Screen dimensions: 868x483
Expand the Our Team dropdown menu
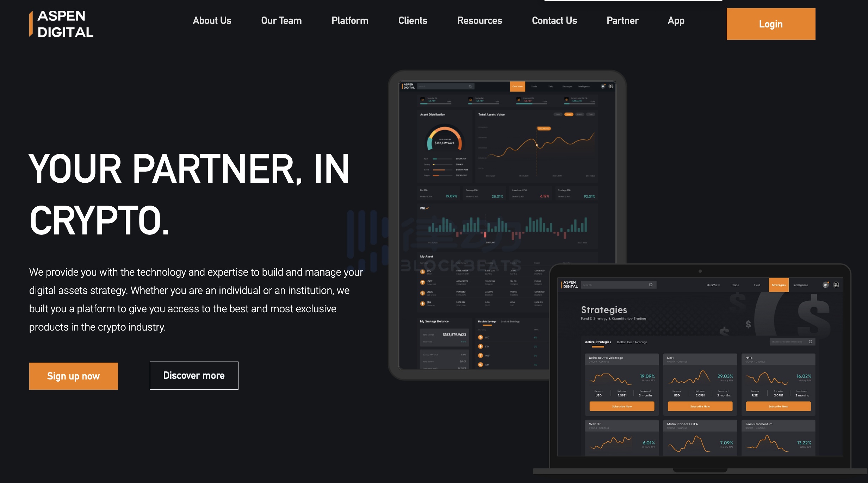[x=281, y=20]
